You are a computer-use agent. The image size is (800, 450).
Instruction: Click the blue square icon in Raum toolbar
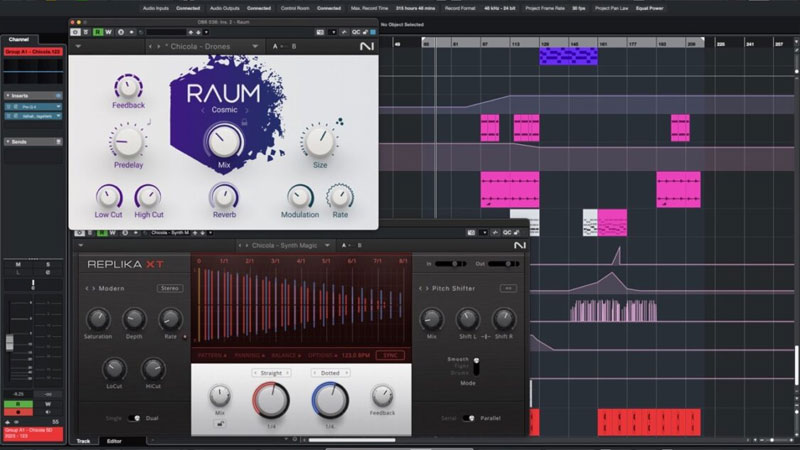coord(373,32)
